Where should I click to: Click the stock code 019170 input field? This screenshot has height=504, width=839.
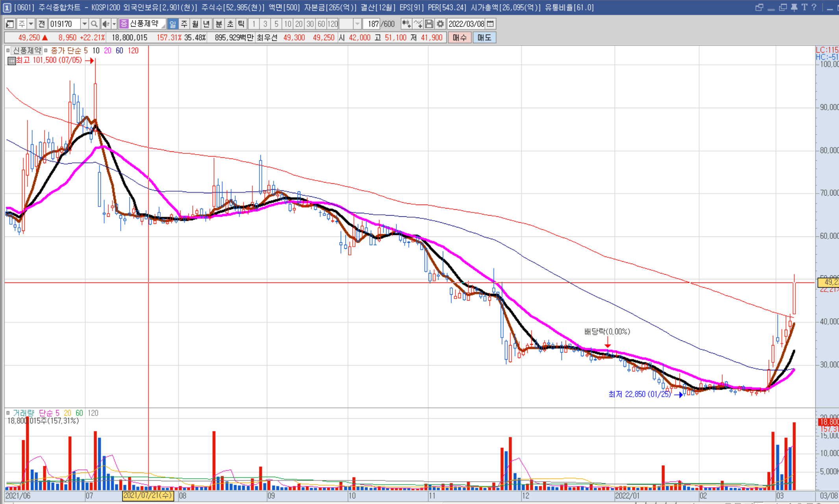tap(65, 24)
